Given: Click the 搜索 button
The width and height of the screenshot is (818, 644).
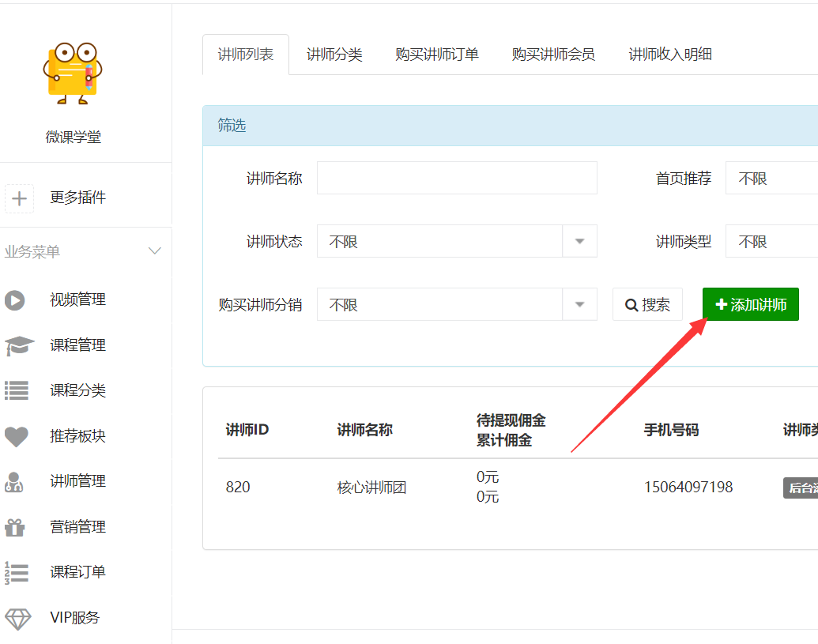Looking at the screenshot, I should point(647,304).
